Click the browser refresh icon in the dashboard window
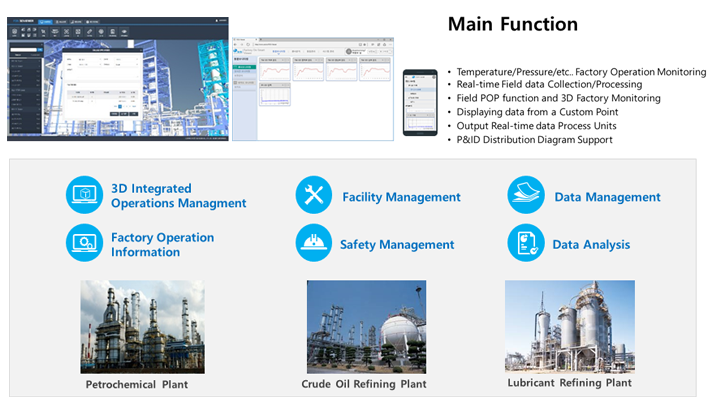This screenshot has width=711, height=400. [248, 45]
